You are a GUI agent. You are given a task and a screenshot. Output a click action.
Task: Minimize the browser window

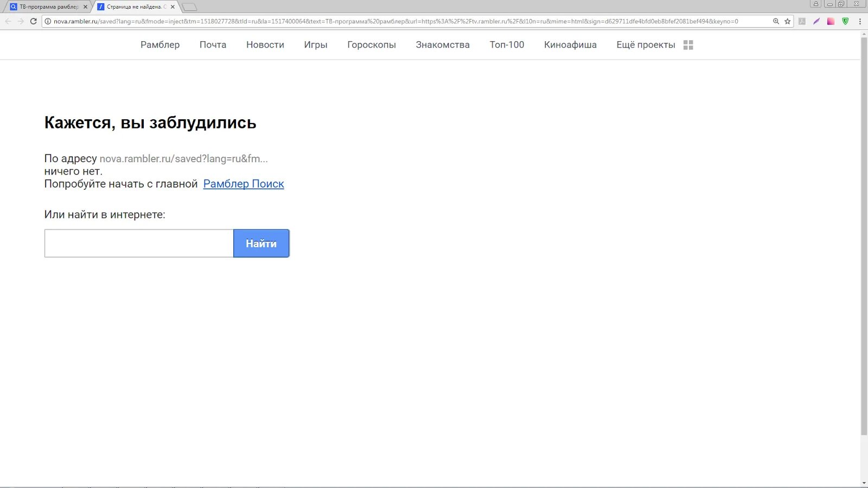pyautogui.click(x=829, y=4)
